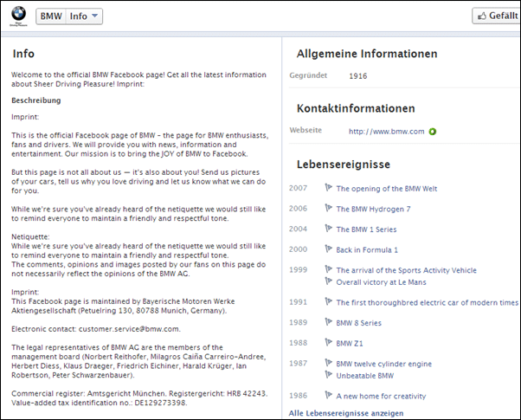The image size is (521, 420).
Task: Click the VAT number DE129273398 text
Action: (161, 403)
